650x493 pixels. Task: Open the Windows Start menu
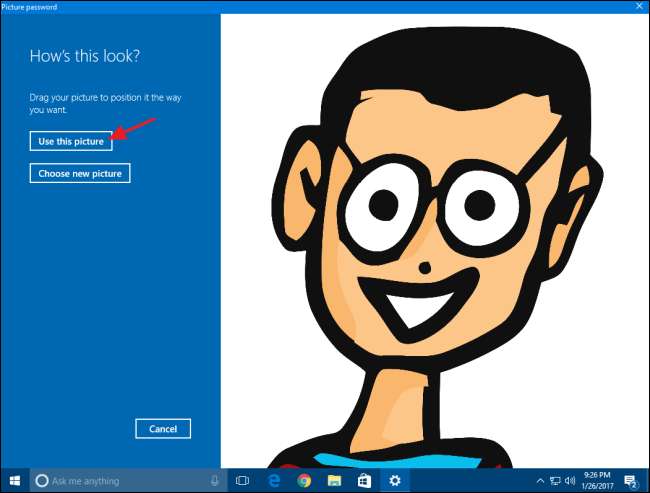15,481
